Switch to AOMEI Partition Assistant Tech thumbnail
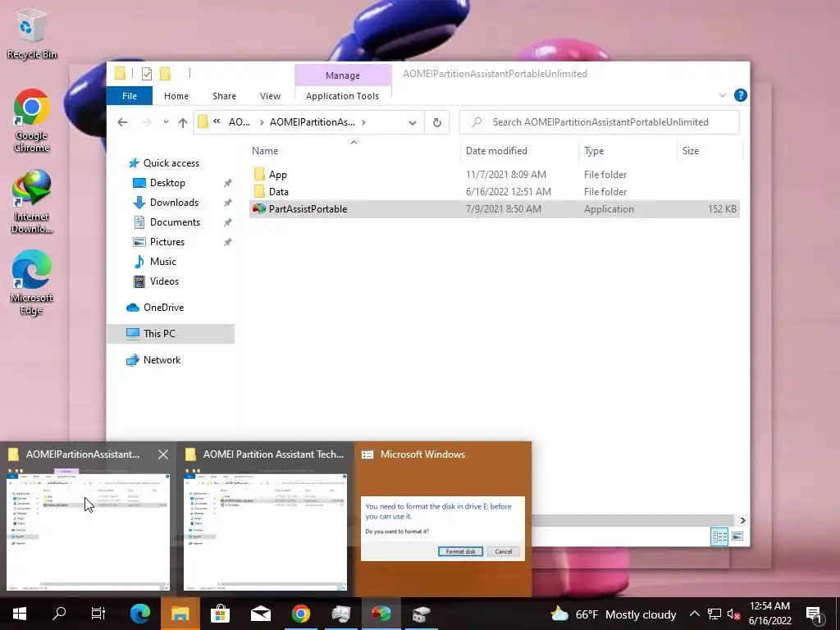840x630 pixels. point(265,518)
